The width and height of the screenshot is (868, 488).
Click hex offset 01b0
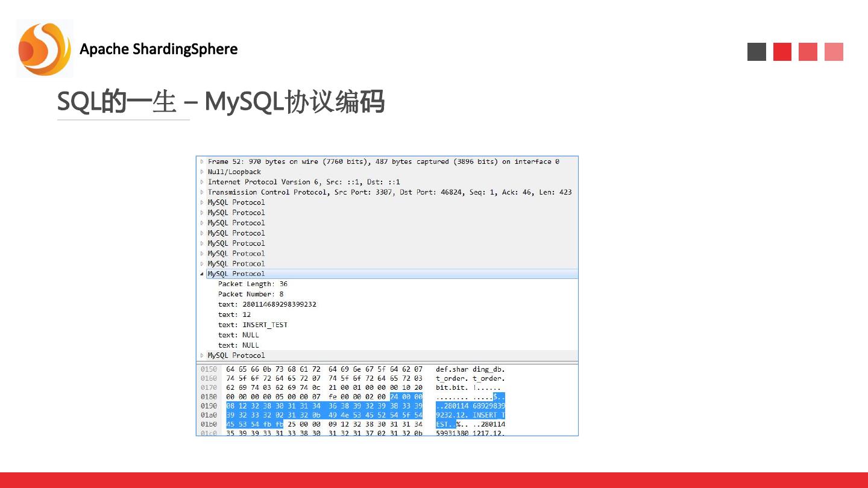(209, 424)
